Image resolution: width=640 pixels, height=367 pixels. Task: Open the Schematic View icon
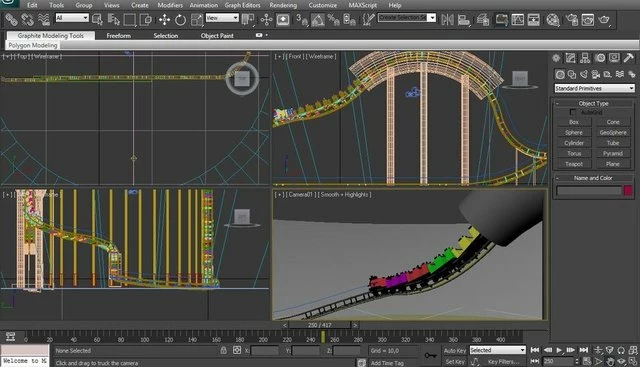(x=533, y=19)
